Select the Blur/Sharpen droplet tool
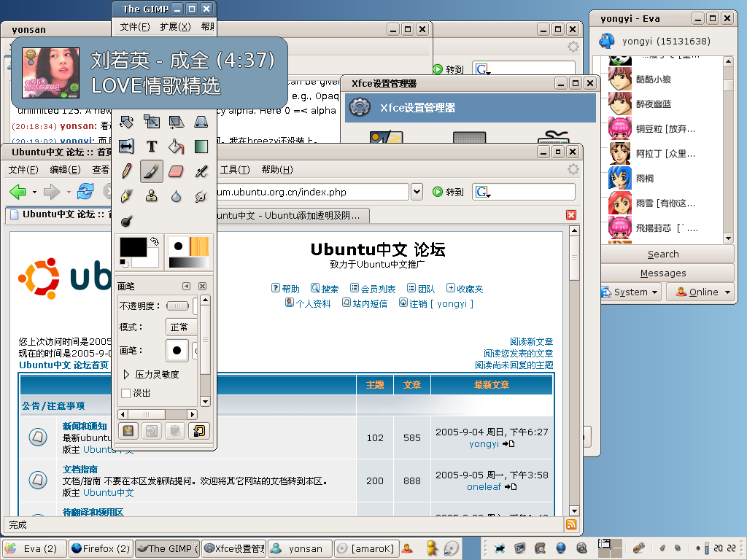The image size is (747, 560). (177, 196)
